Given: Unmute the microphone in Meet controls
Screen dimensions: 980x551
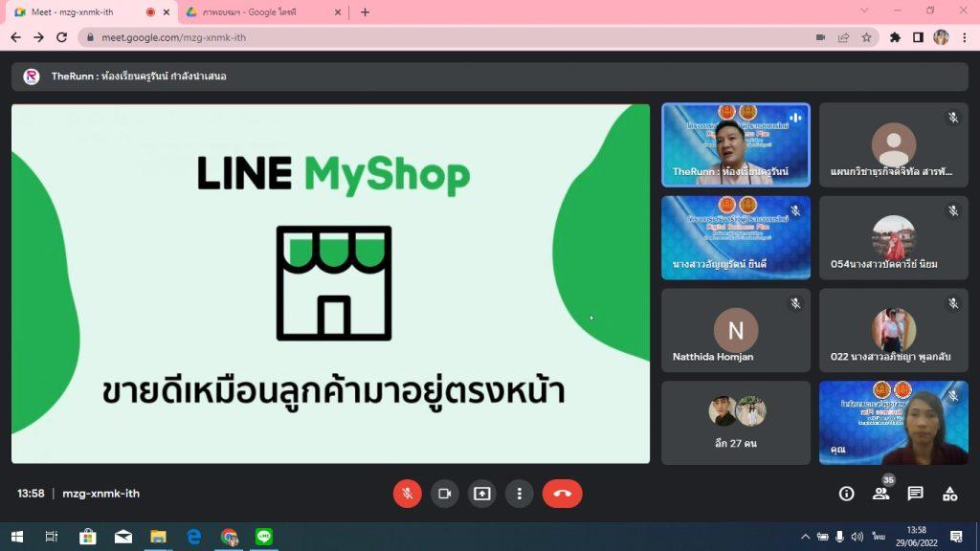Looking at the screenshot, I should coord(407,494).
